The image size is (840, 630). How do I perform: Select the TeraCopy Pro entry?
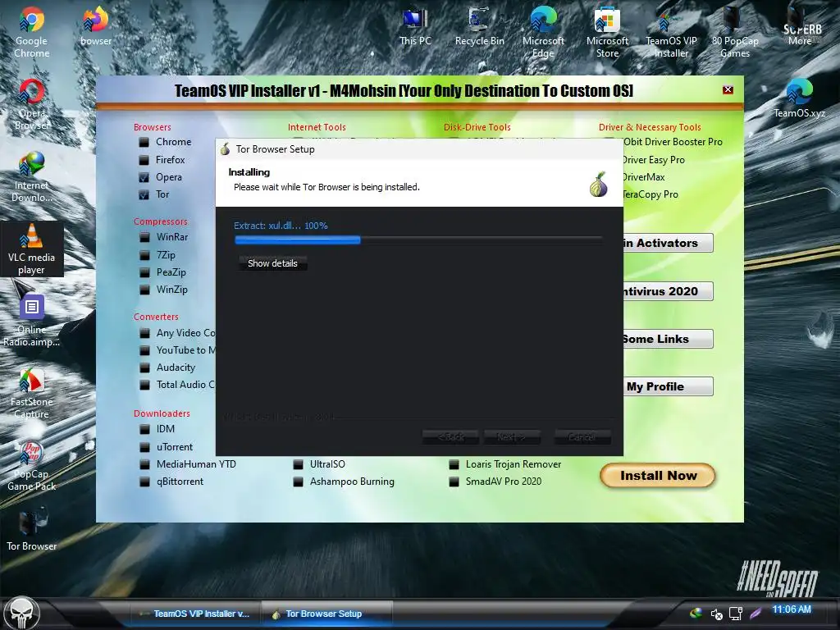coord(651,194)
